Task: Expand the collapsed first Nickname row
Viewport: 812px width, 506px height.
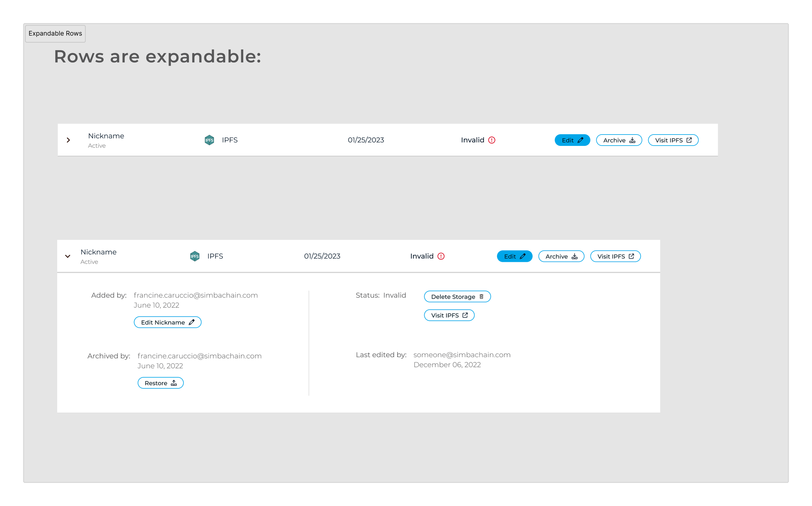Action: point(68,140)
